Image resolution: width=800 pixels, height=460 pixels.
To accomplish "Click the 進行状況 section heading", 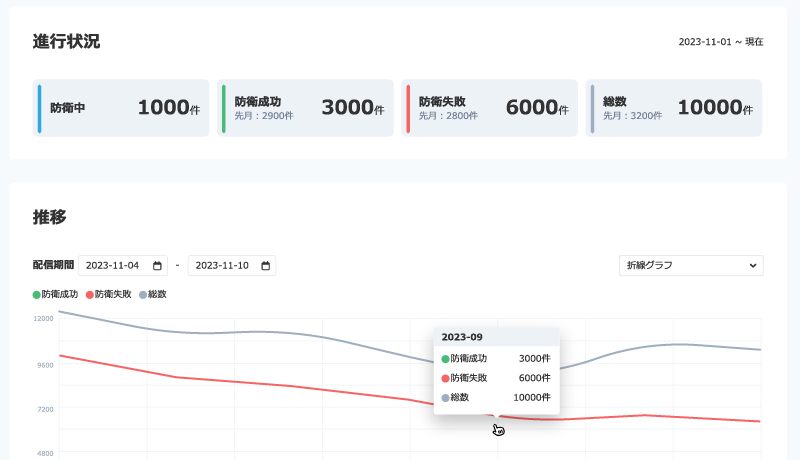I will [x=66, y=41].
